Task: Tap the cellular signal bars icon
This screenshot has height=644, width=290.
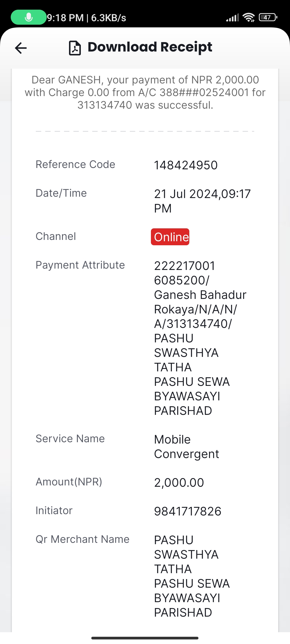Action: point(232,18)
